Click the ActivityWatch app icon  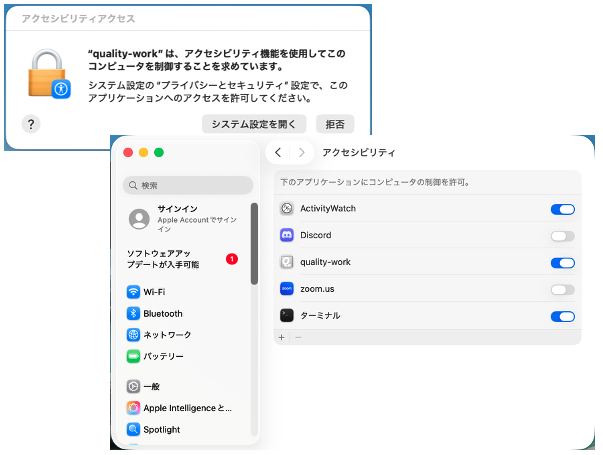click(x=287, y=209)
